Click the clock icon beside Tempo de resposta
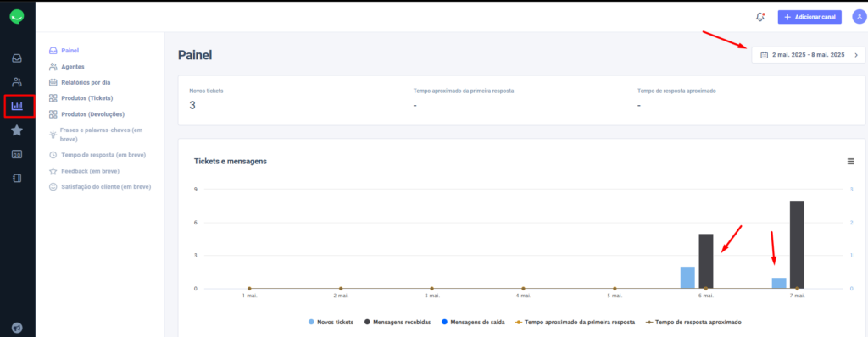Screen dimensions: 868x337 (x=53, y=155)
